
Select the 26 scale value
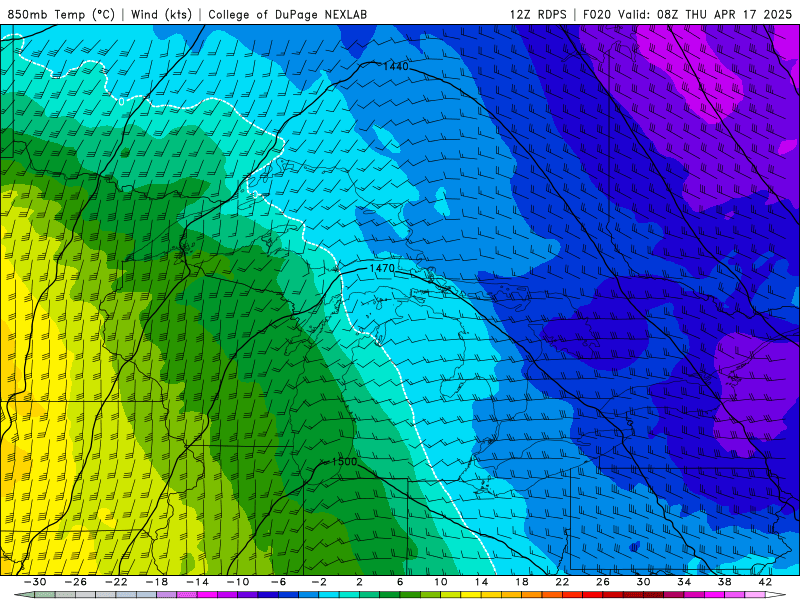tap(603, 582)
